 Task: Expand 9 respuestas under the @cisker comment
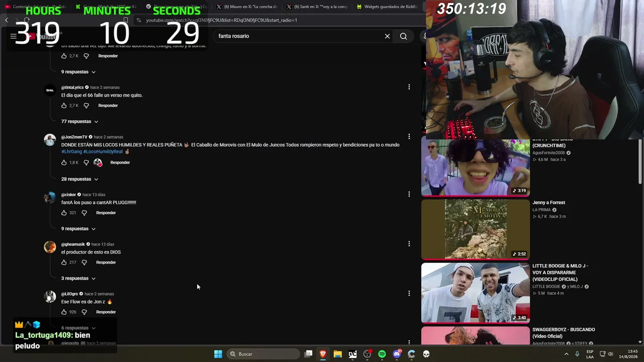[x=78, y=229]
